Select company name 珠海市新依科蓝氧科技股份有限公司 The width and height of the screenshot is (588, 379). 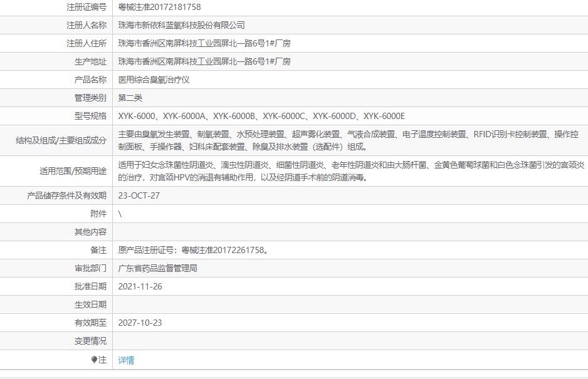[x=182, y=25]
